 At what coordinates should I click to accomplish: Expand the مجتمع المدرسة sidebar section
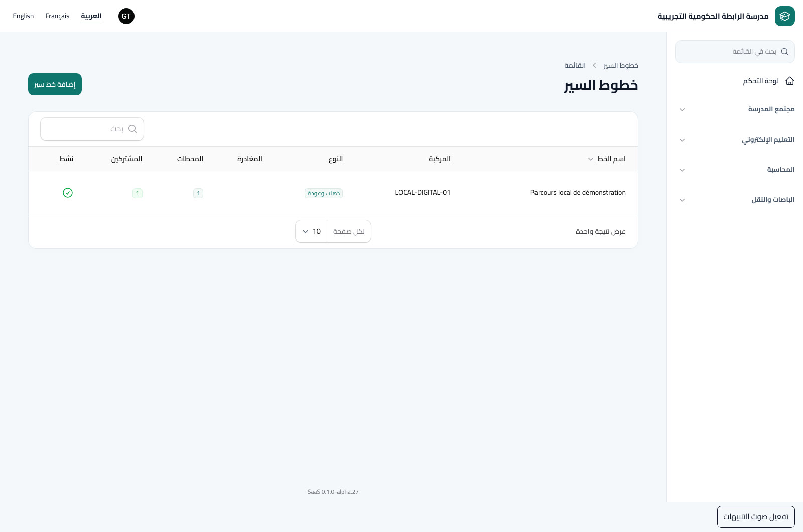coord(735,109)
